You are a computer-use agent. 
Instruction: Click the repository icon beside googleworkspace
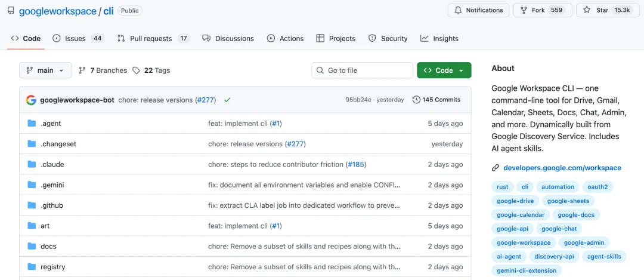point(11,11)
